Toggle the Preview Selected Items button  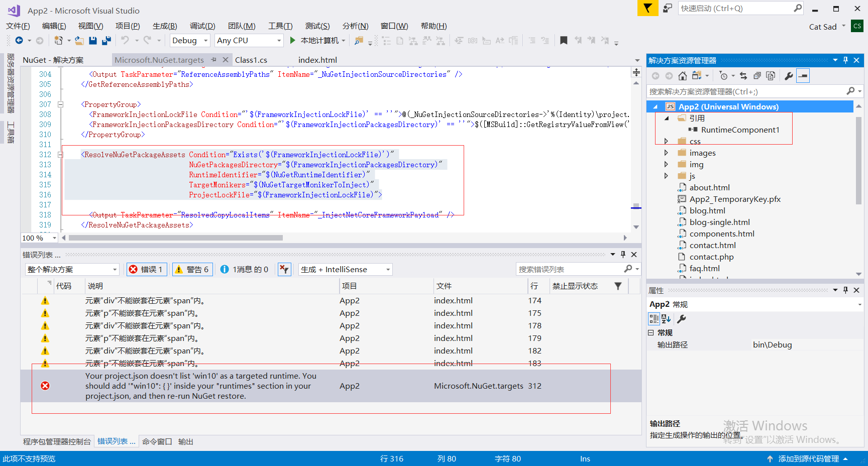[x=803, y=76]
